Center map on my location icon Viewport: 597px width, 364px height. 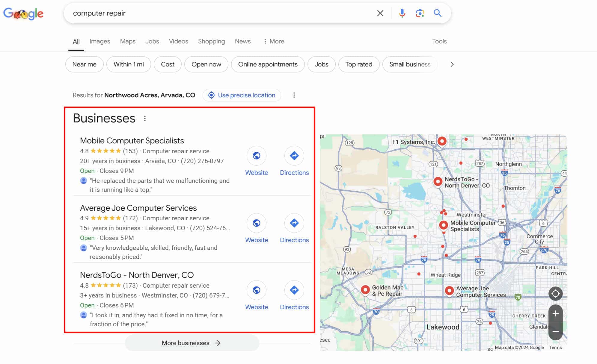click(555, 294)
